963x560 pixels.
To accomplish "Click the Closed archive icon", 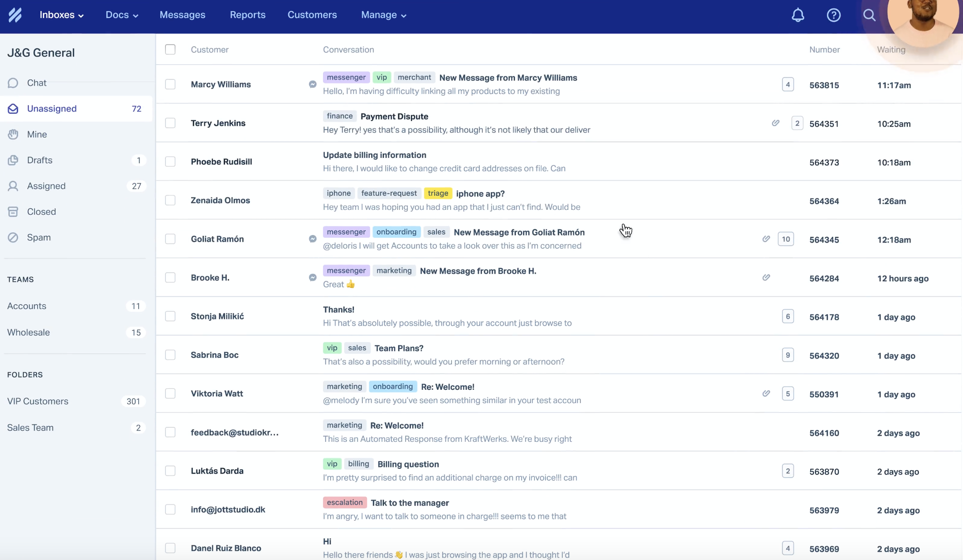I will pos(13,212).
